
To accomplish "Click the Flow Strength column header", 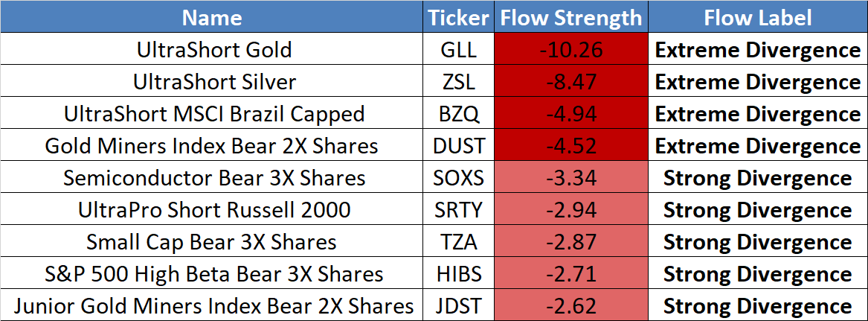I will [x=571, y=18].
